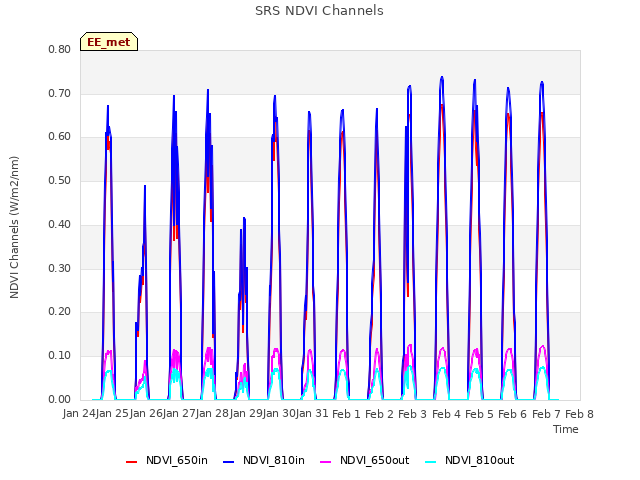Viewport: 640px width, 480px height.
Task: Click the Feb 6 date tick label
Action: coord(513,414)
